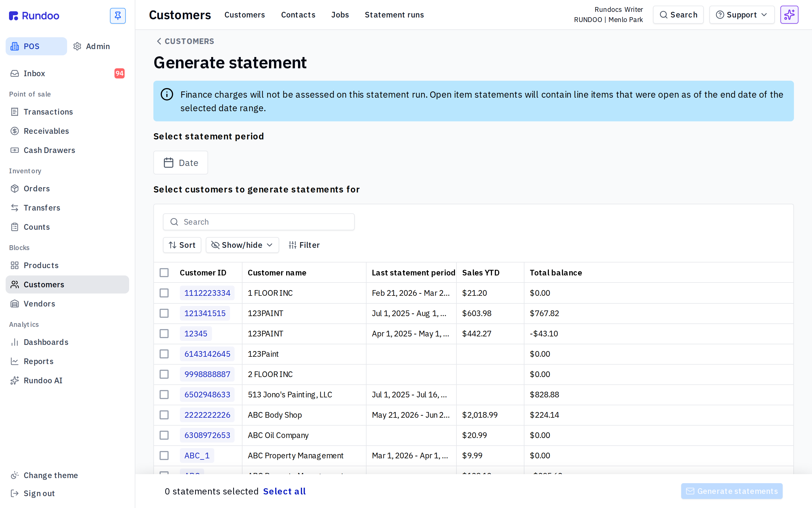Click the calendar icon in Date button
This screenshot has height=508, width=812.
168,163
